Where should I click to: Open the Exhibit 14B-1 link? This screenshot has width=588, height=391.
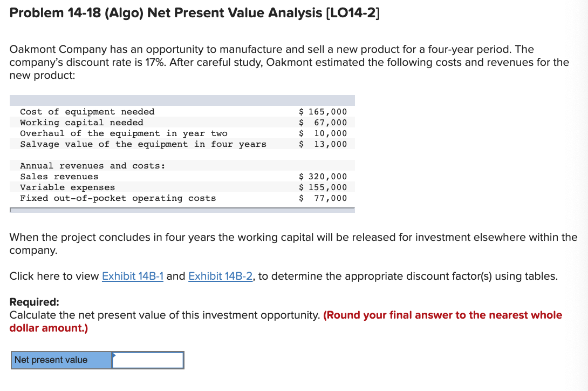pos(133,276)
